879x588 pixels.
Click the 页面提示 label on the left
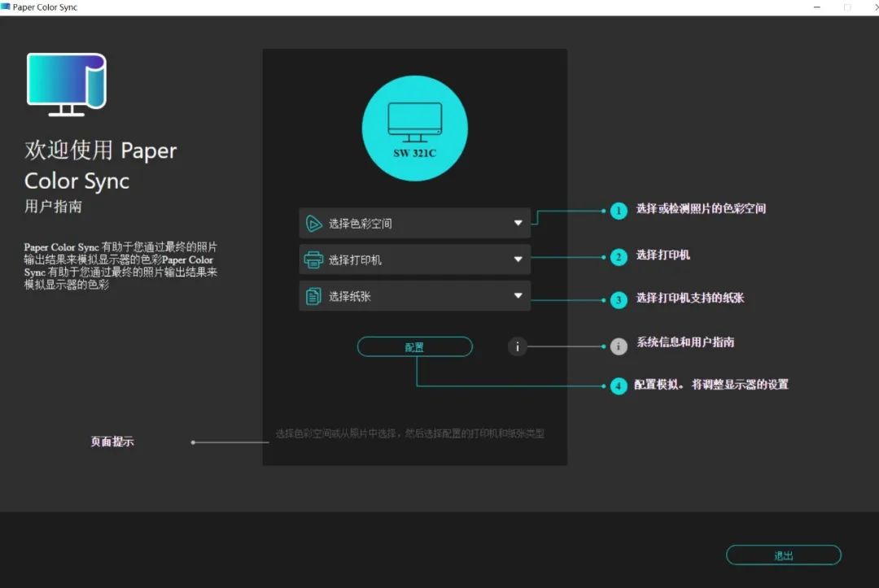coord(112,442)
